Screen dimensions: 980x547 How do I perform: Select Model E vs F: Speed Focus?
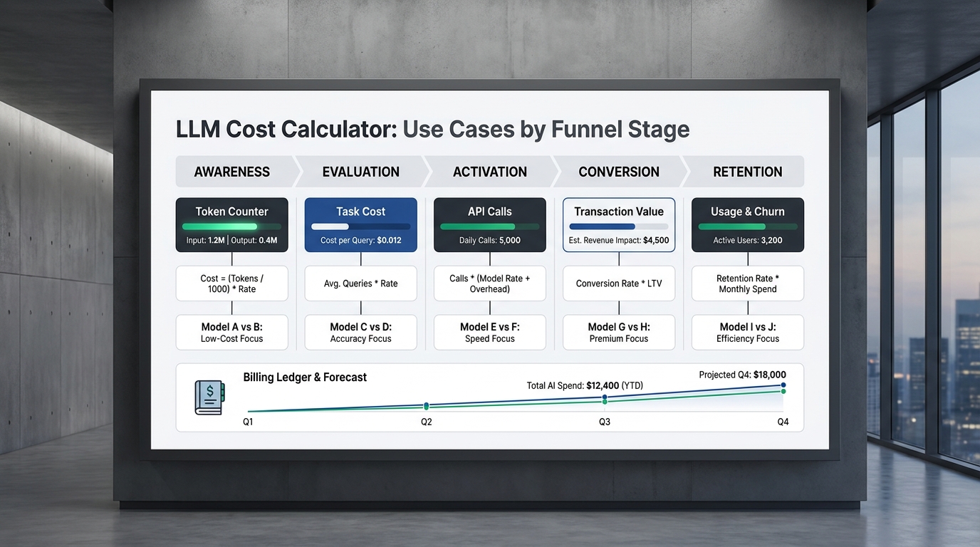click(x=490, y=333)
